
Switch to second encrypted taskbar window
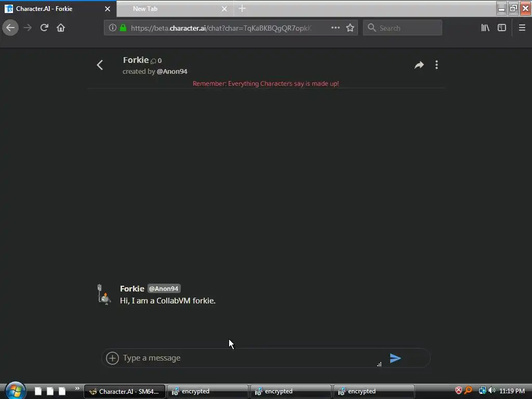[291, 391]
